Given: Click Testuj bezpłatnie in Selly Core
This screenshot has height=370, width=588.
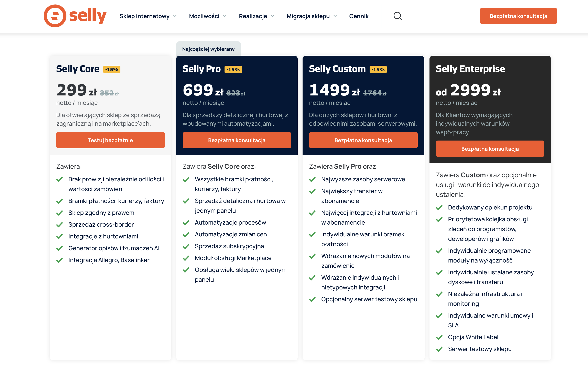Looking at the screenshot, I should tap(110, 140).
